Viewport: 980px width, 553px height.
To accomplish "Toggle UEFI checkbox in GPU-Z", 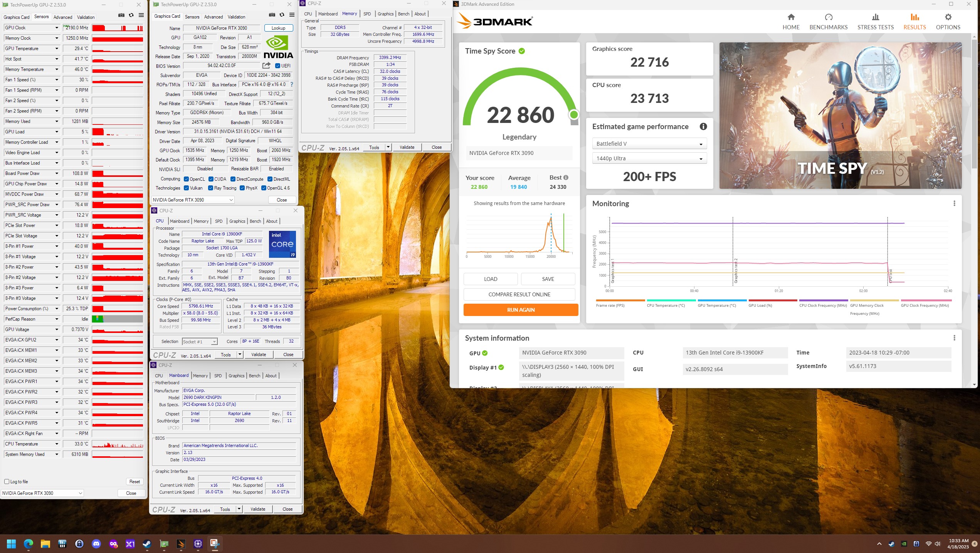I will tap(277, 66).
